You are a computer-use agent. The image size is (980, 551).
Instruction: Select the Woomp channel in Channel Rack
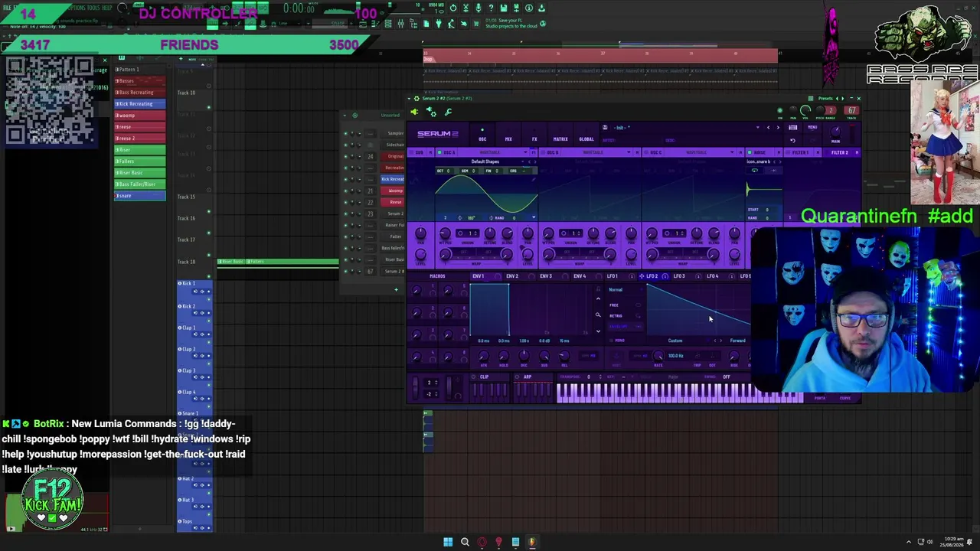(x=393, y=191)
